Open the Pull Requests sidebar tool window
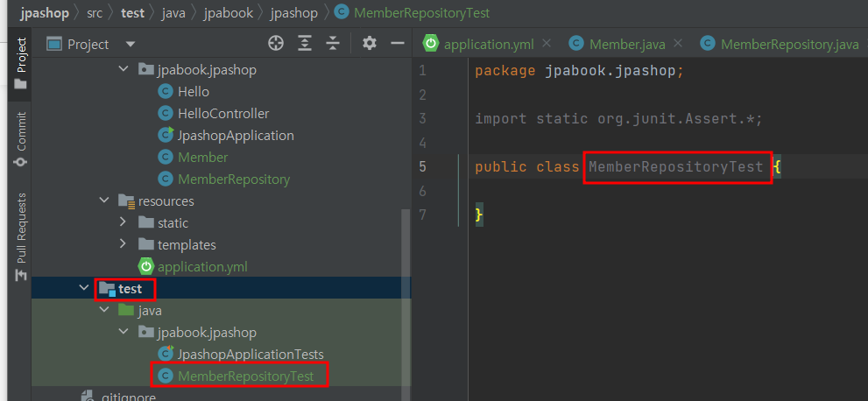Screen dimensions: 868x401 point(21,236)
